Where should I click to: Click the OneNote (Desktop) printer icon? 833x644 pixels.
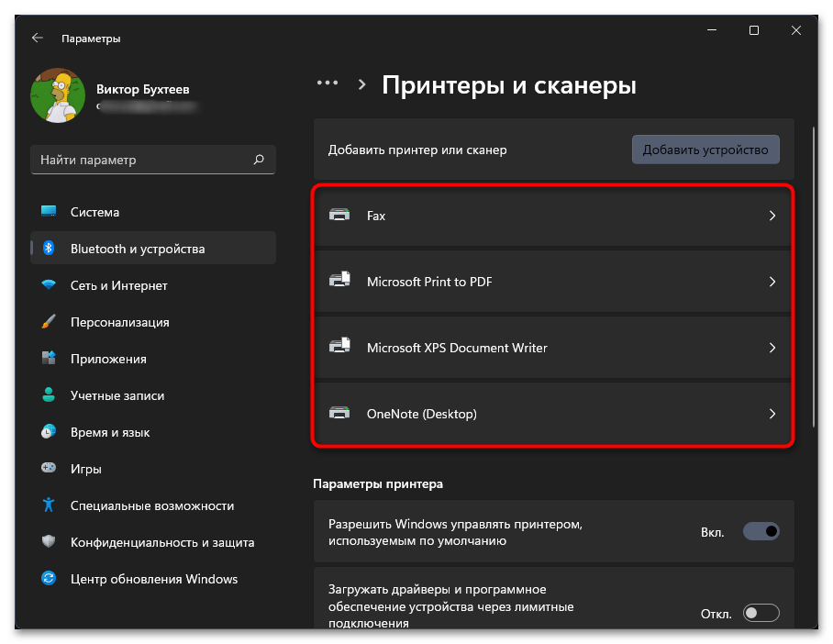coord(339,413)
